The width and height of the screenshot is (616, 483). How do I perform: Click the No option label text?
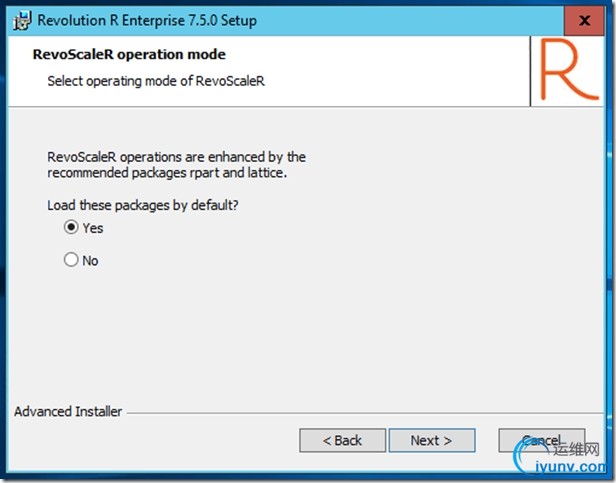pyautogui.click(x=91, y=261)
